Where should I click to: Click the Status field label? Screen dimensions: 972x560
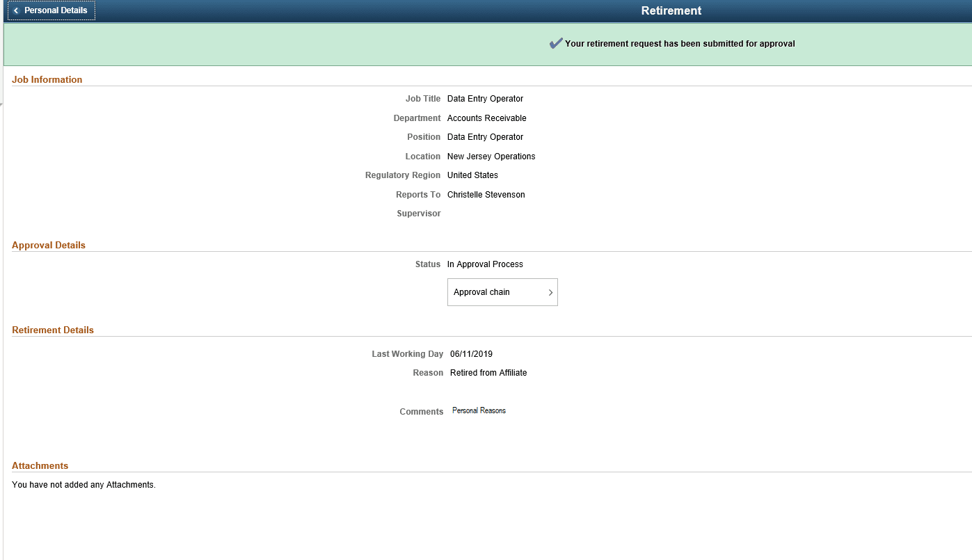[x=428, y=264]
